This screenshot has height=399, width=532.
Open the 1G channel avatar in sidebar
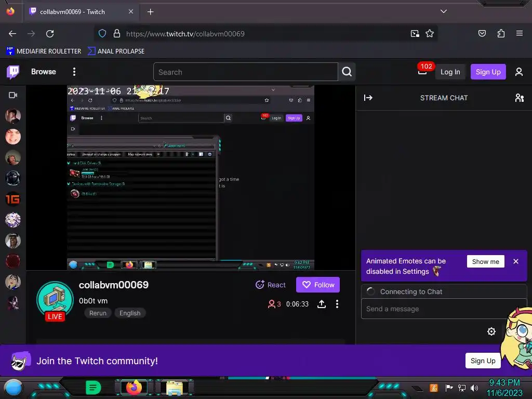tap(13, 199)
